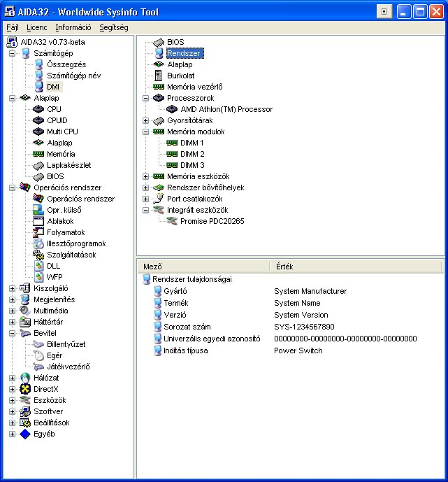Expand the Kiszolgáló node
448x482 pixels.
pos(12,288)
